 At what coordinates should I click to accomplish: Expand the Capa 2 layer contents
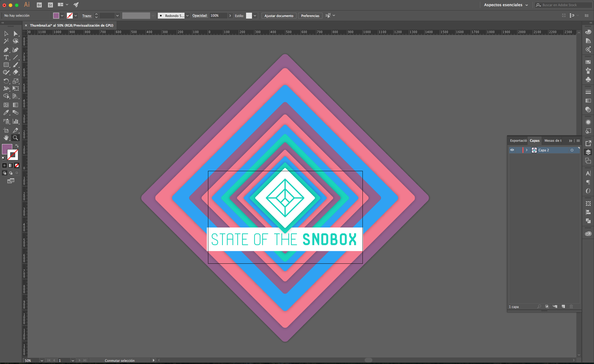527,150
